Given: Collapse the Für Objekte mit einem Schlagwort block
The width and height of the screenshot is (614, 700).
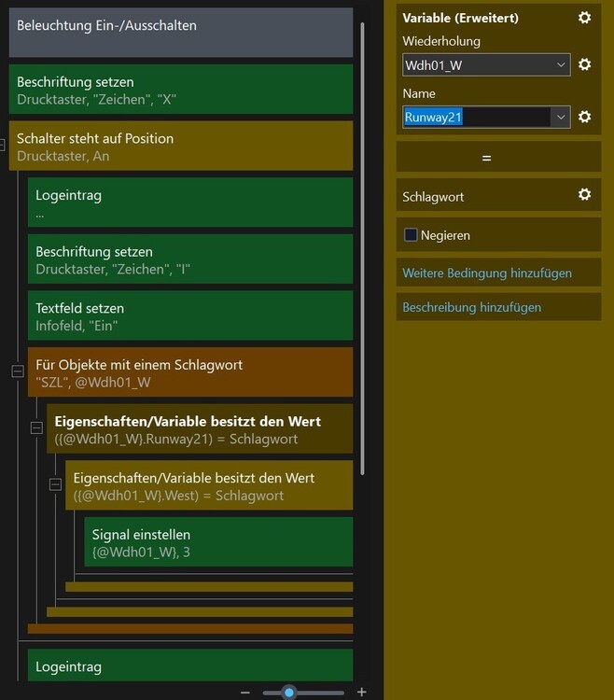Looking at the screenshot, I should click(x=18, y=371).
